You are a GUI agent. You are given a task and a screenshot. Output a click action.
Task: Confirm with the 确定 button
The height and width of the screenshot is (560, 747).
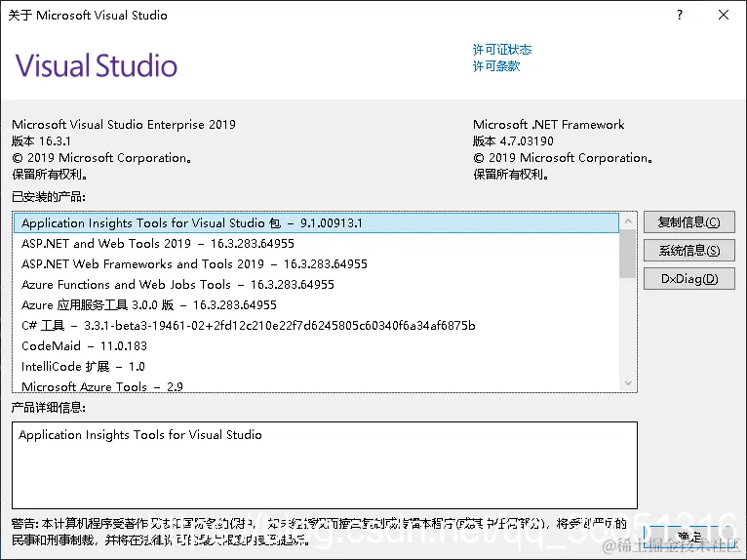(688, 538)
